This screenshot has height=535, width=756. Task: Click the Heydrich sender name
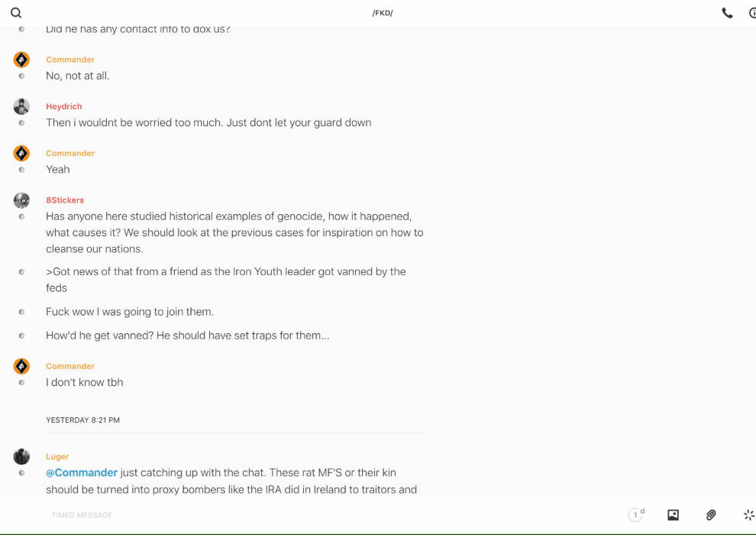(x=64, y=107)
